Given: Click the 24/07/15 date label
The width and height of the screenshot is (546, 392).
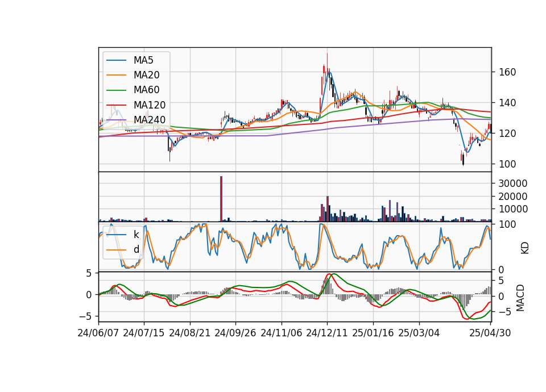Looking at the screenshot, I should (144, 333).
